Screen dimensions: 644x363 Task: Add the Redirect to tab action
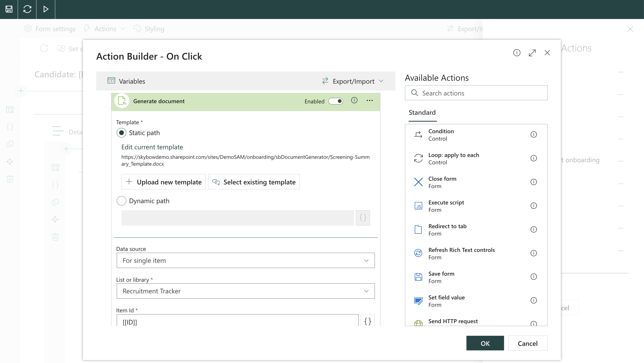tap(476, 230)
